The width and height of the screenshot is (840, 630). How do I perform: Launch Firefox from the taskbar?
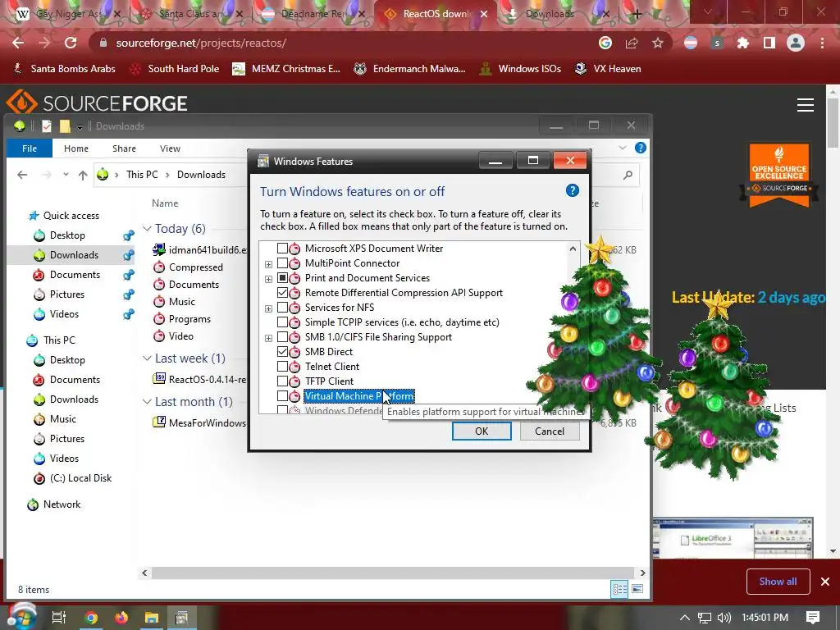(x=121, y=618)
